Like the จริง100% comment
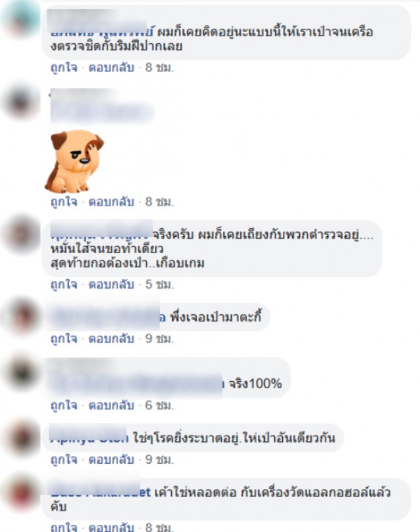 64,405
